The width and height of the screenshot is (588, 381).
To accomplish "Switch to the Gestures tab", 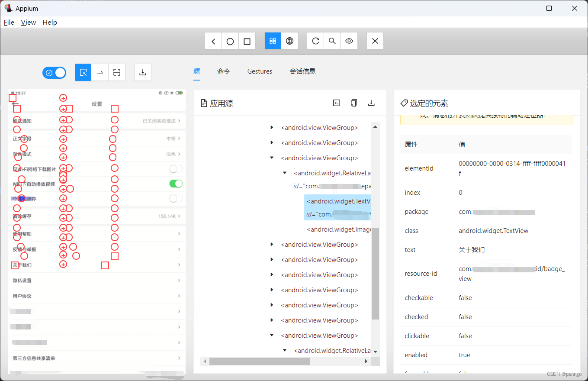I will point(260,71).
